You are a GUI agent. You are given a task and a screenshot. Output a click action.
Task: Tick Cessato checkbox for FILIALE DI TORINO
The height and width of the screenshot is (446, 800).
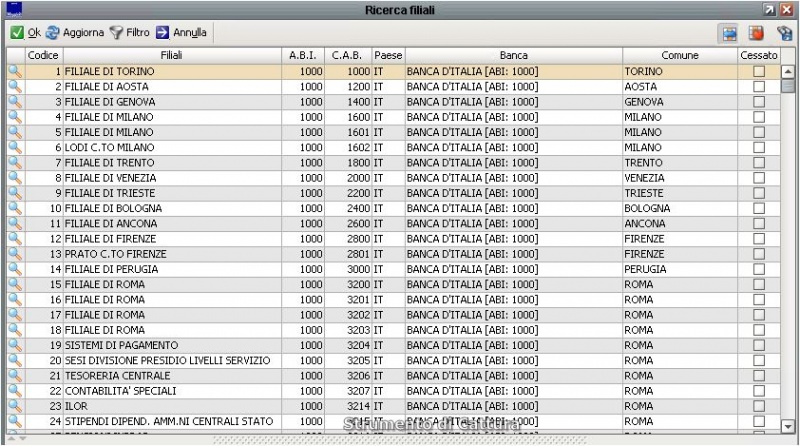click(759, 71)
